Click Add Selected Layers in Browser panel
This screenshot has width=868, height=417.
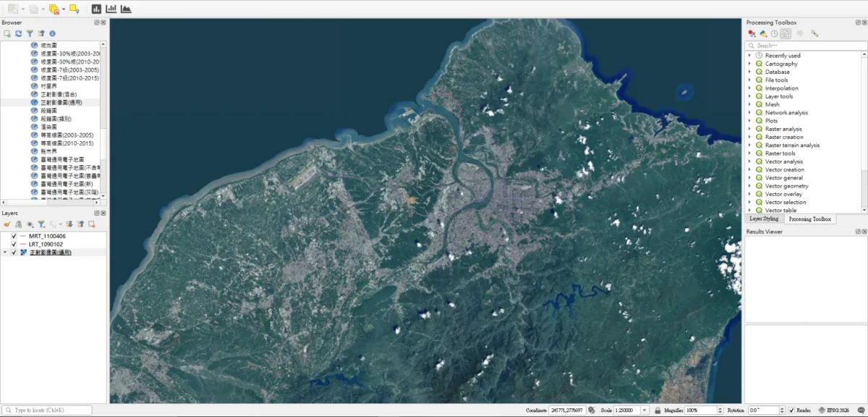pos(7,33)
